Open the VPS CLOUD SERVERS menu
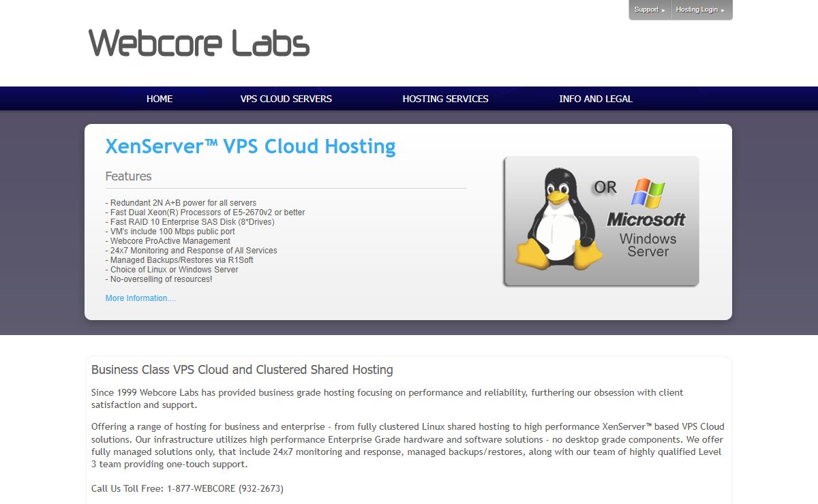Screen dimensions: 818x504 point(286,99)
